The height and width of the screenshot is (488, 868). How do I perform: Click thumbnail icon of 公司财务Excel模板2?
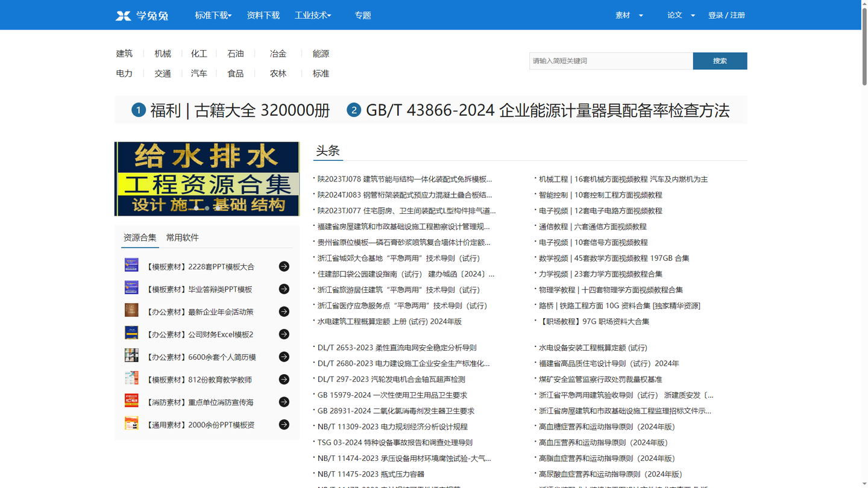pyautogui.click(x=131, y=333)
